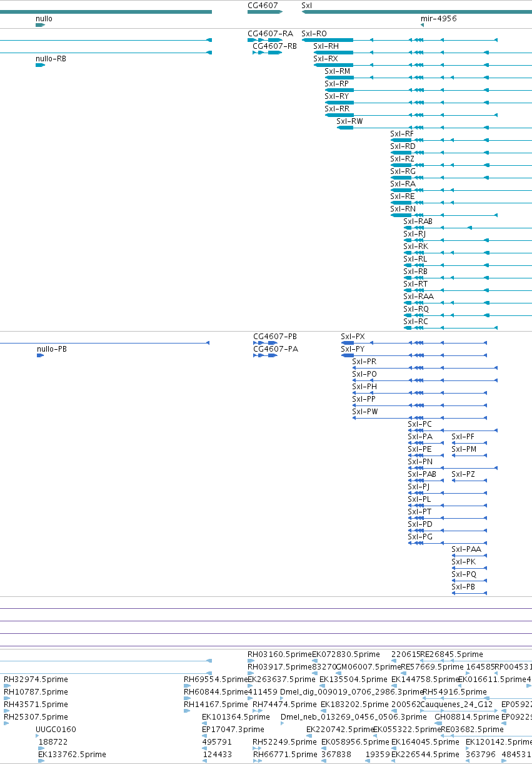The height and width of the screenshot is (764, 532).
Task: Click the Sxl-RAA transcript label
Action: tap(418, 297)
